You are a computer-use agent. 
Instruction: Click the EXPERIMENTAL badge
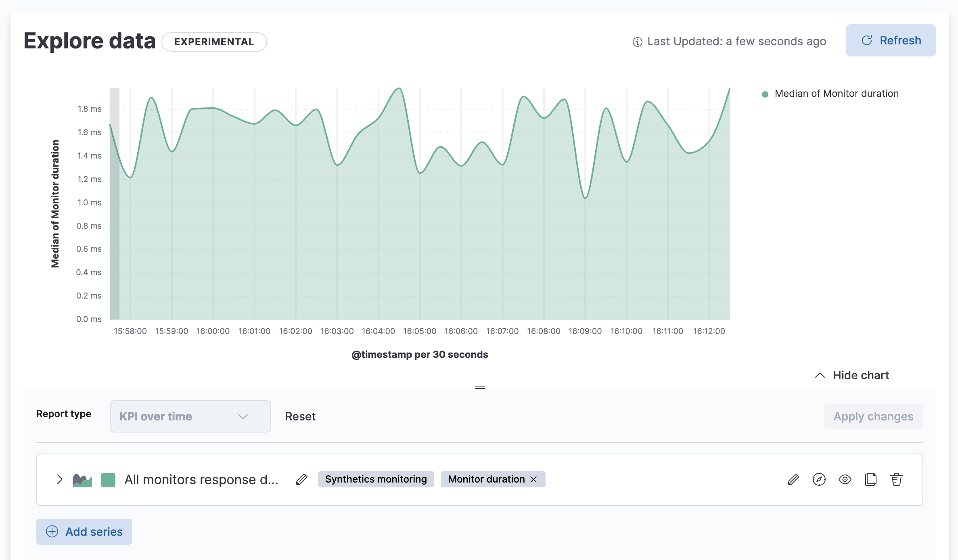click(214, 42)
